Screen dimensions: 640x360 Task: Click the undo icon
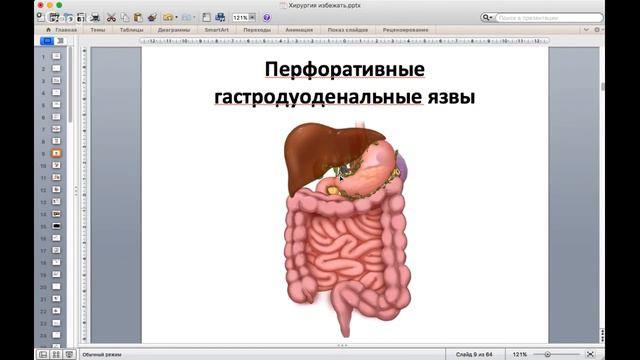pyautogui.click(x=168, y=18)
